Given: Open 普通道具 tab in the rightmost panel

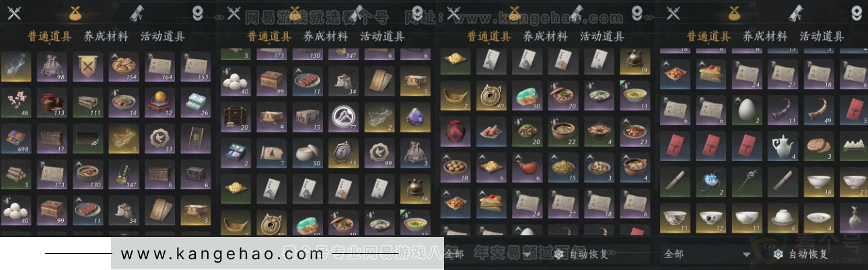Looking at the screenshot, I should coord(709,36).
